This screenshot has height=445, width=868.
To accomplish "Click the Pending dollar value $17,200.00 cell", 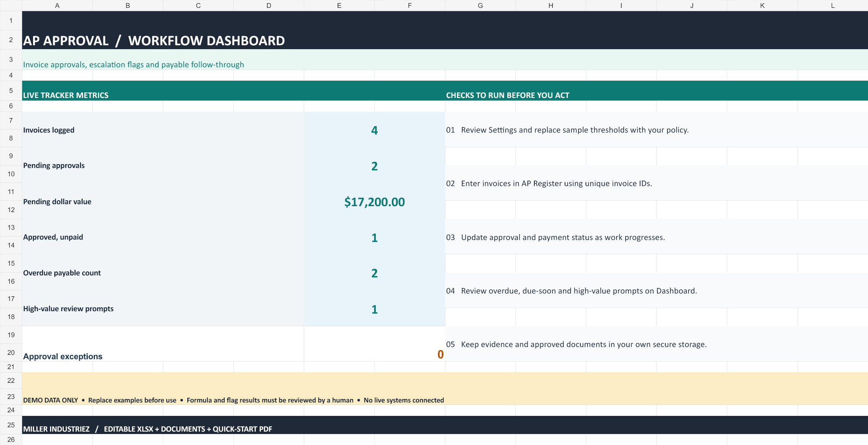I will point(375,201).
